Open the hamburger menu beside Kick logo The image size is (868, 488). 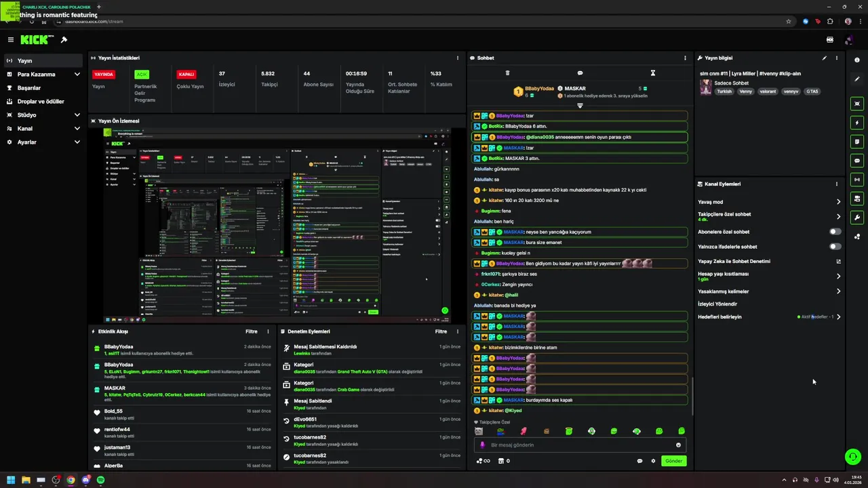(x=10, y=40)
